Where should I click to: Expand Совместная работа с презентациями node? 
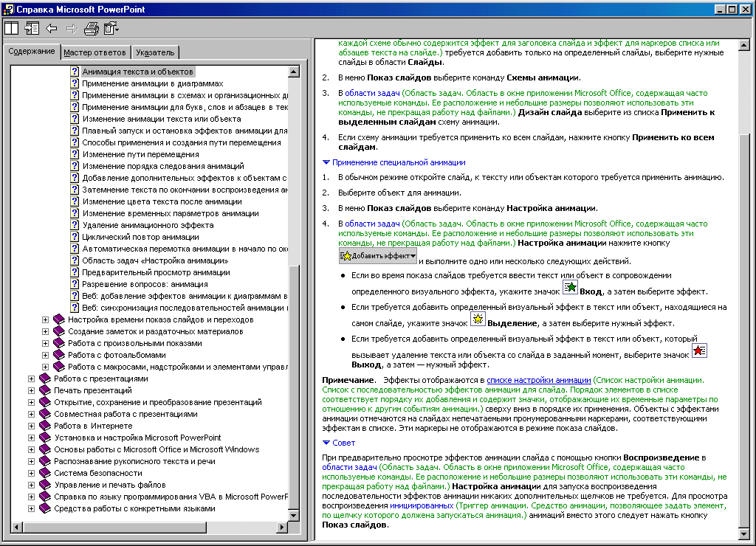(x=31, y=414)
